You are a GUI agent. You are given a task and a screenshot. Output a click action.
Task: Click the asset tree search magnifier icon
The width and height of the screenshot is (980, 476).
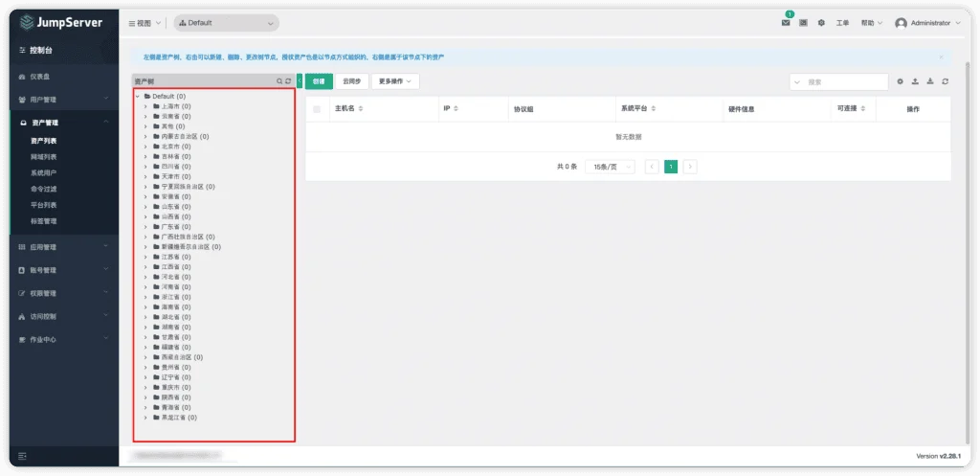tap(279, 81)
